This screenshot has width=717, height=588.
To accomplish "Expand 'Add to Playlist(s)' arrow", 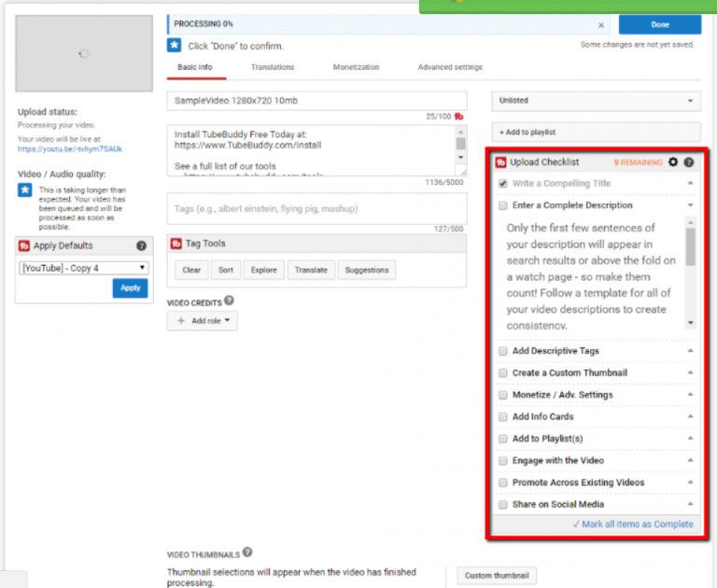I will [691, 438].
